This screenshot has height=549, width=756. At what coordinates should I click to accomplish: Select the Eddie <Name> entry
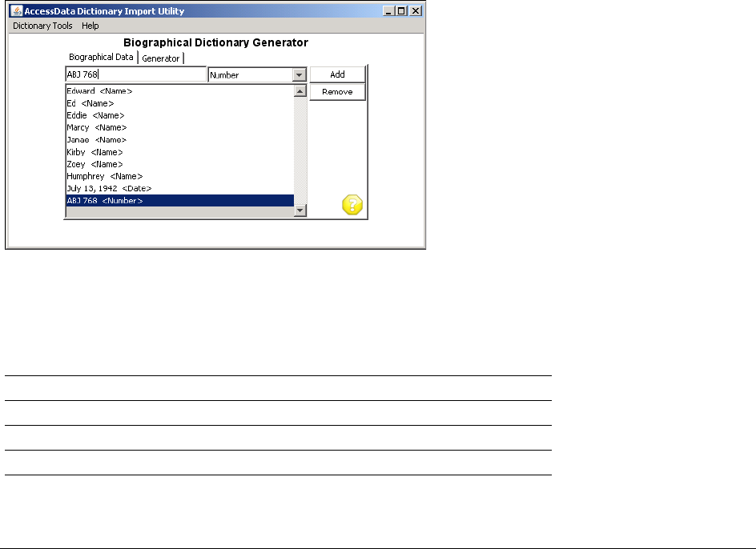coord(180,115)
